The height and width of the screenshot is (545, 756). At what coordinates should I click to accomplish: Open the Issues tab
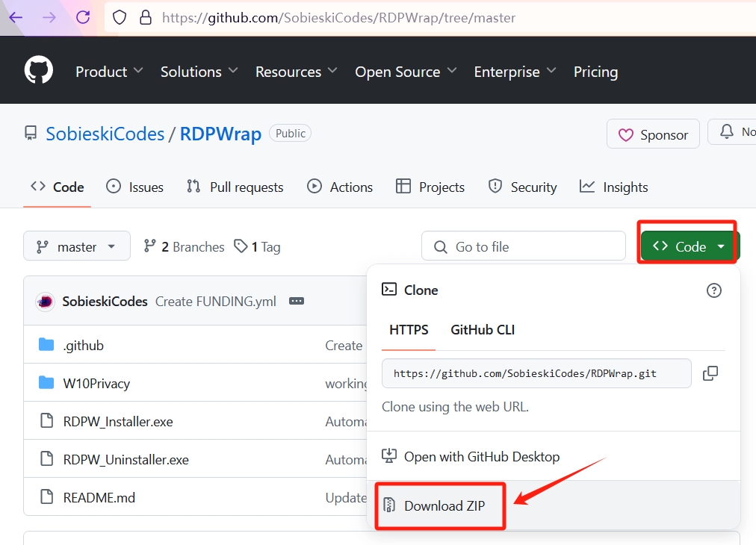click(135, 187)
